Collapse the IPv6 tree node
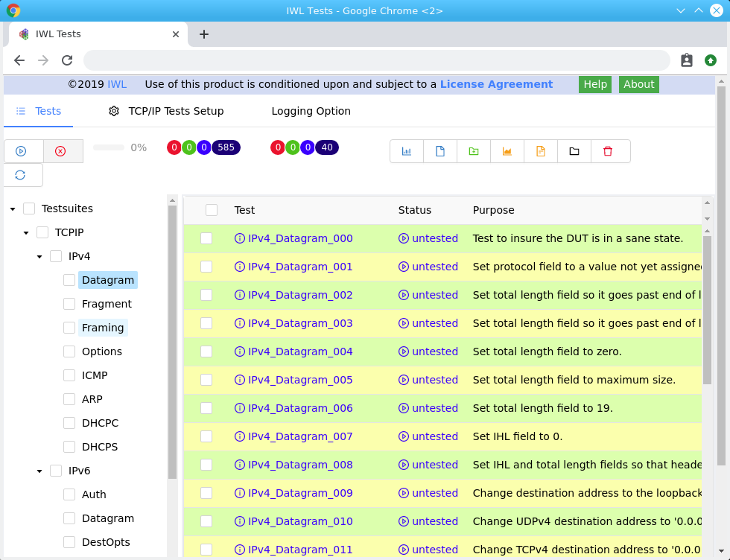The width and height of the screenshot is (730, 560). (x=39, y=470)
